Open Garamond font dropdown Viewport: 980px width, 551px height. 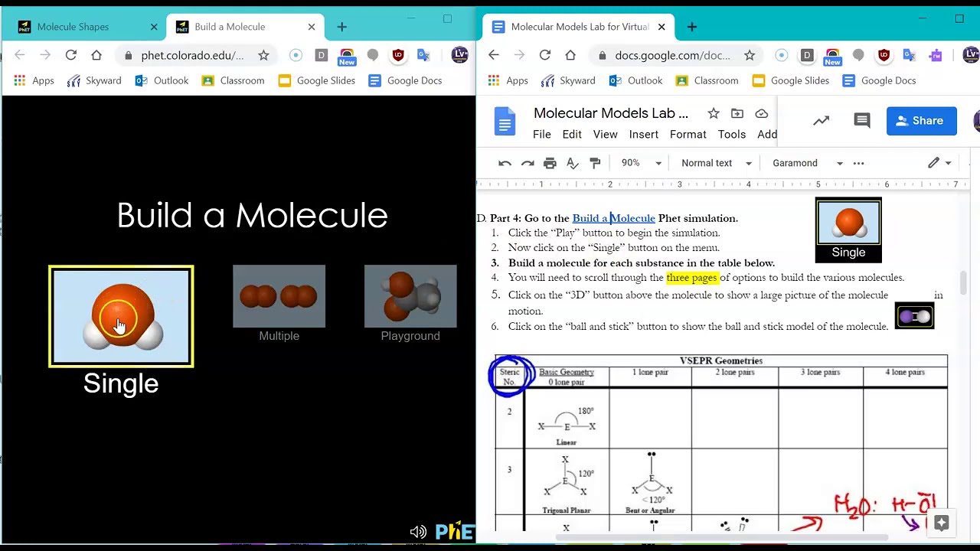(x=808, y=163)
